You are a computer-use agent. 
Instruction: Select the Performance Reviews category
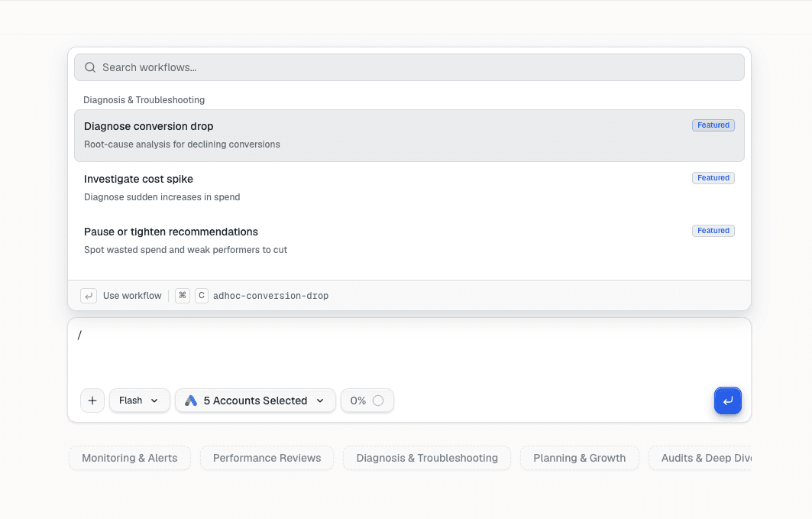[x=267, y=458]
